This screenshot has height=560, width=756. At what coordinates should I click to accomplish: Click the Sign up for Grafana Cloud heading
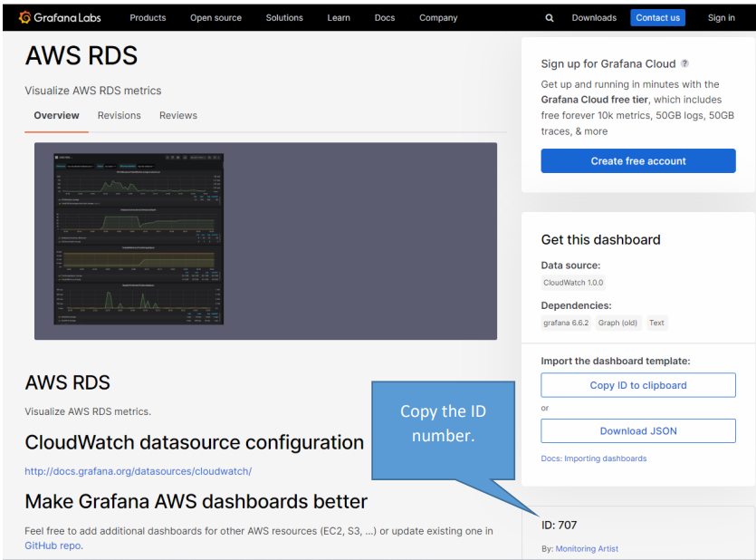(x=608, y=63)
